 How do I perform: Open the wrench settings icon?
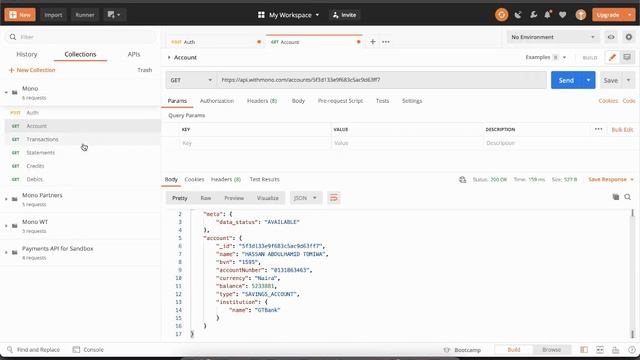[533, 15]
